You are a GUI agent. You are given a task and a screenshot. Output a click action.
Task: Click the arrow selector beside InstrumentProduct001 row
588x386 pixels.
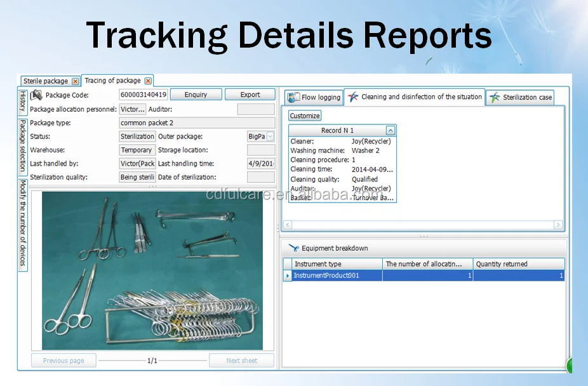tap(287, 275)
